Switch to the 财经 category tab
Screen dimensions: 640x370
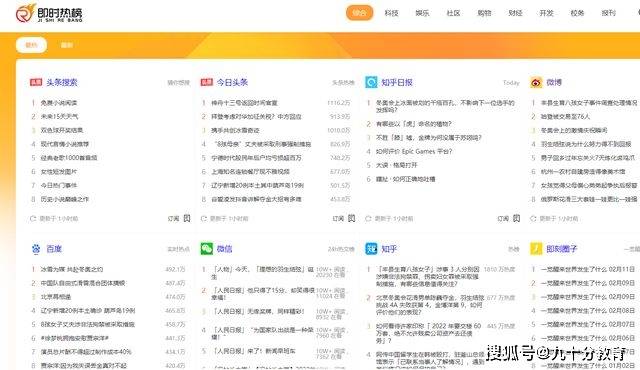coord(516,13)
